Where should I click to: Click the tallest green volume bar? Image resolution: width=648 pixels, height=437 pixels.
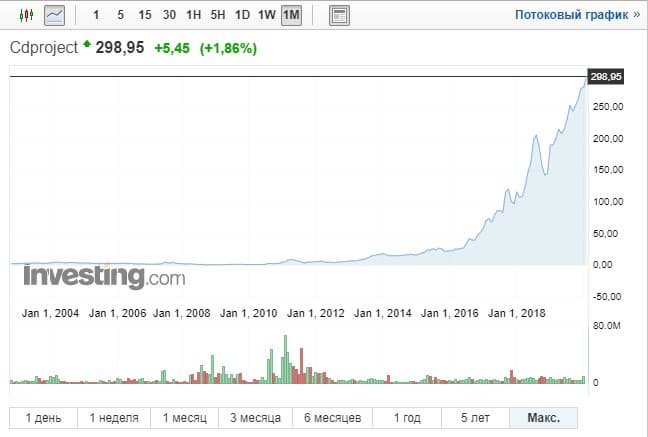pos(285,359)
